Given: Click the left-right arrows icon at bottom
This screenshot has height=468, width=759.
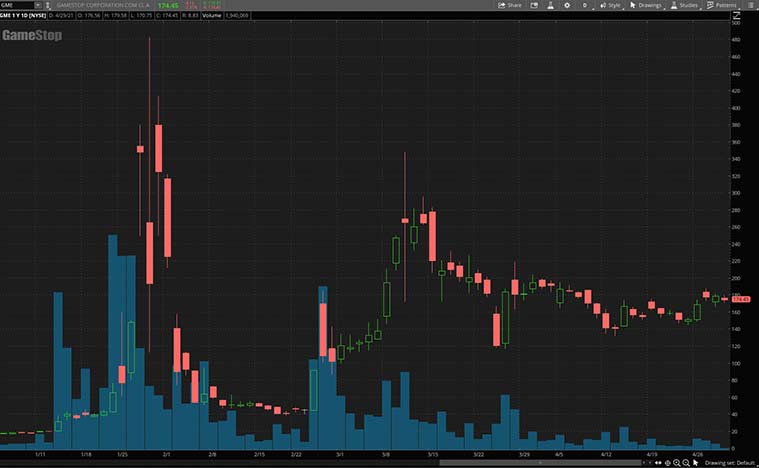Looking at the screenshot, I should pyautogui.click(x=656, y=463).
